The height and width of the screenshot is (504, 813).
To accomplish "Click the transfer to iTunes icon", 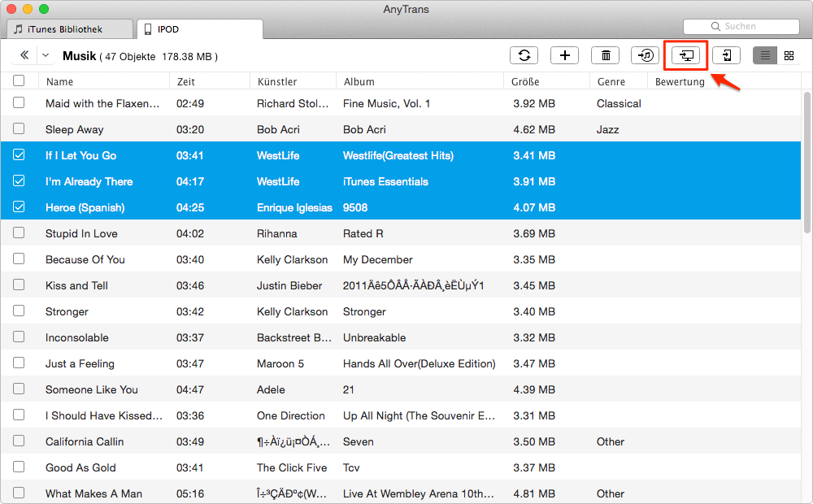I will point(645,55).
